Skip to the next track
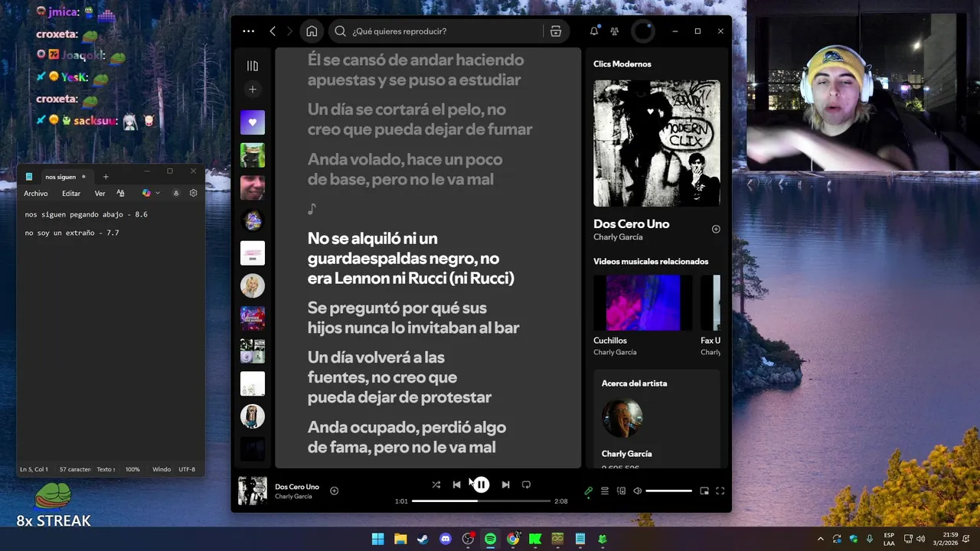Viewport: 980px width, 551px height. [505, 484]
